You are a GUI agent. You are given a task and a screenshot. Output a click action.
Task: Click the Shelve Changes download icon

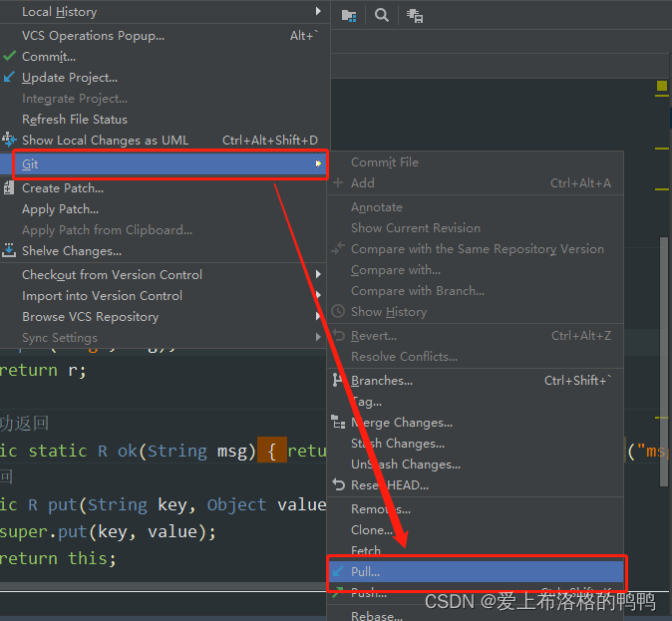pos(9,250)
